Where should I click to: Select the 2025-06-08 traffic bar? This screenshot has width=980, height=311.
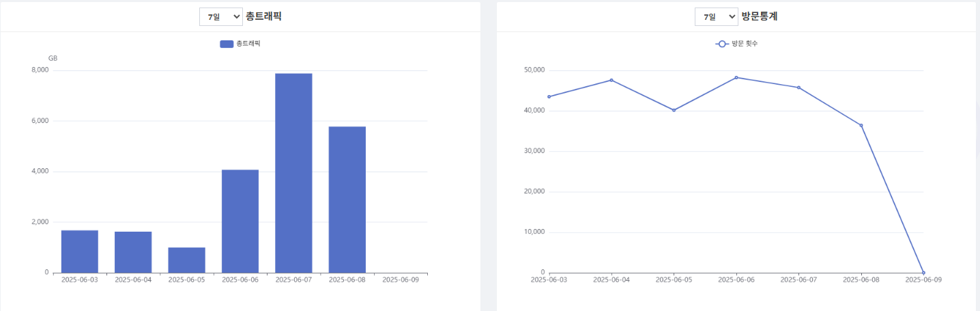[347, 199]
